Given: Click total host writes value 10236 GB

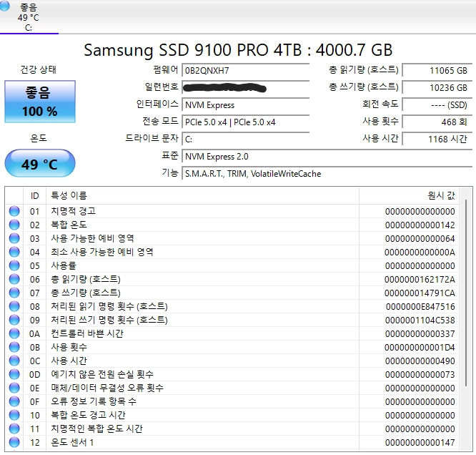Looking at the screenshot, I should coord(437,88).
